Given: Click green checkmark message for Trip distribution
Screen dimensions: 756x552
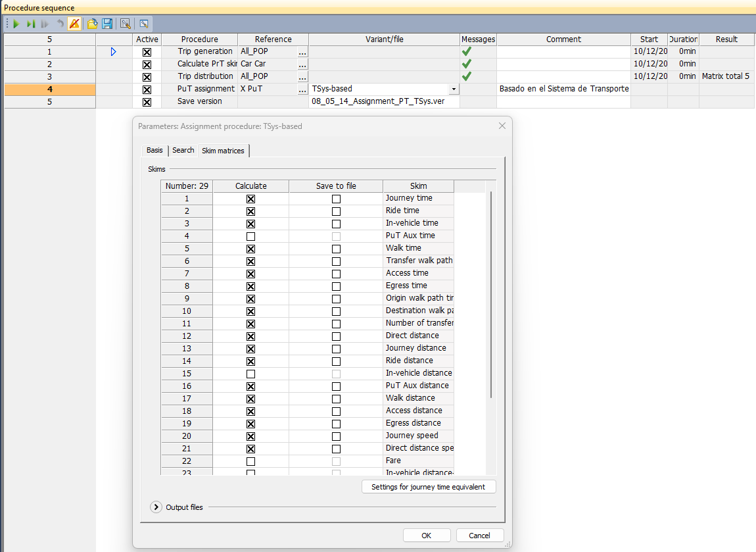Looking at the screenshot, I should coord(466,76).
